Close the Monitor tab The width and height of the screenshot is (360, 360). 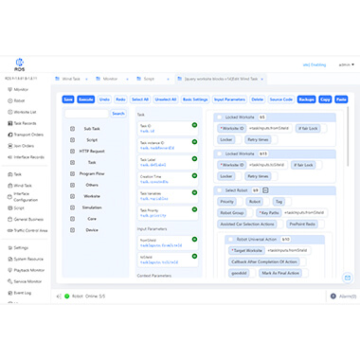[x=127, y=79]
